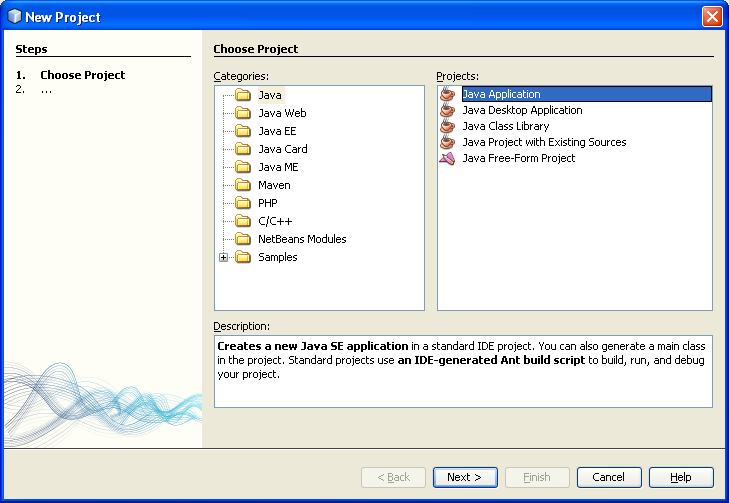Click the PHP folder icon
729x503 pixels.
pos(243,203)
